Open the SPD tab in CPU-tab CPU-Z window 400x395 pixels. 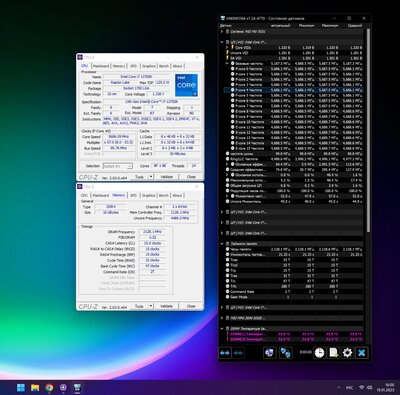point(133,66)
